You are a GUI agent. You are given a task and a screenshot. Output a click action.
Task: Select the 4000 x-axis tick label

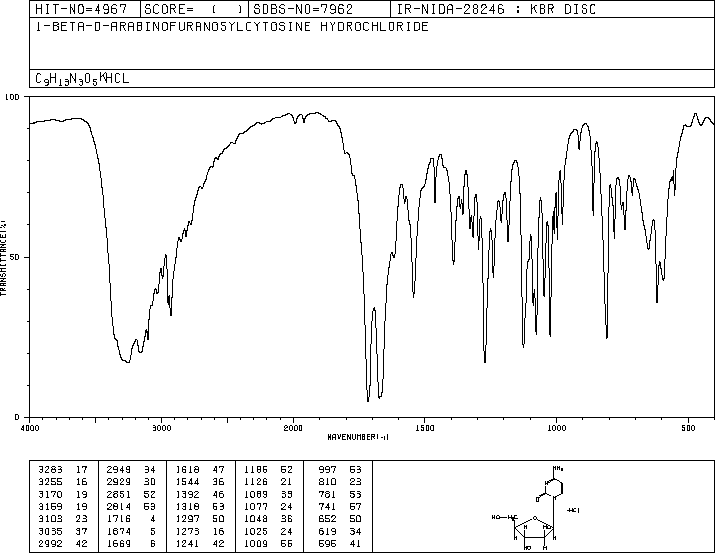[30, 428]
